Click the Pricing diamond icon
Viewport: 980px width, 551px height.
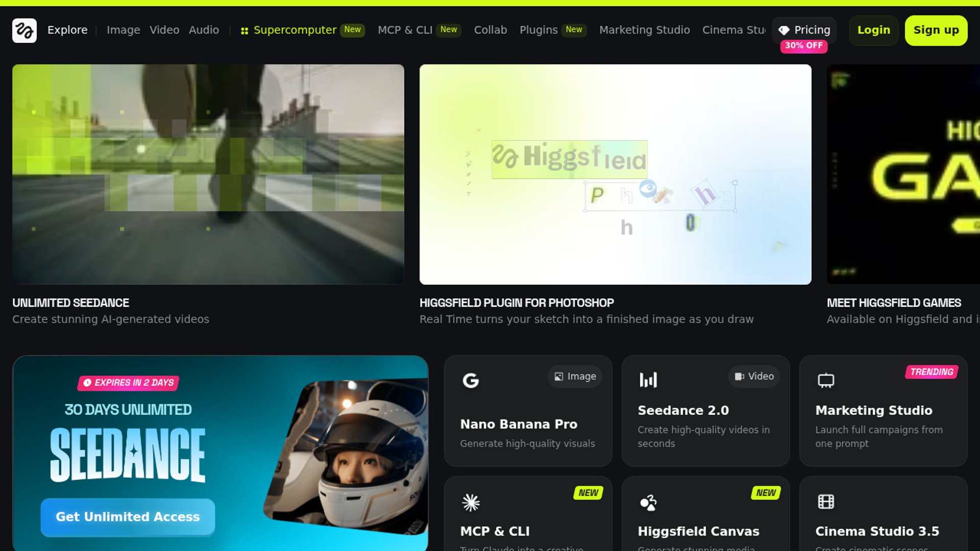(x=784, y=31)
